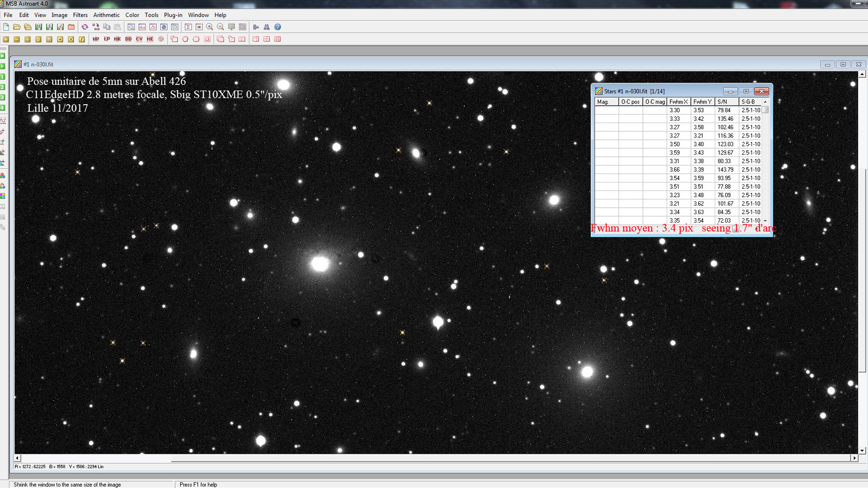The height and width of the screenshot is (488, 868).
Task: Click the Copy toolbar icon
Action: (107, 27)
